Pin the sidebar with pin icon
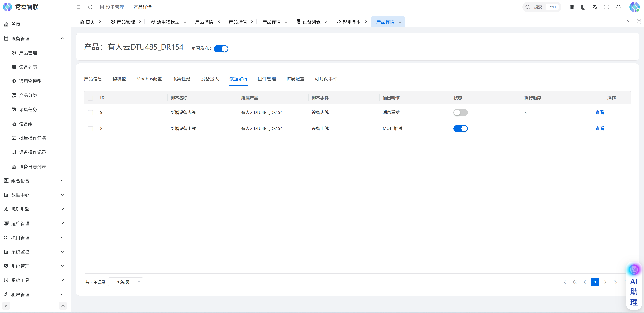 (x=63, y=305)
